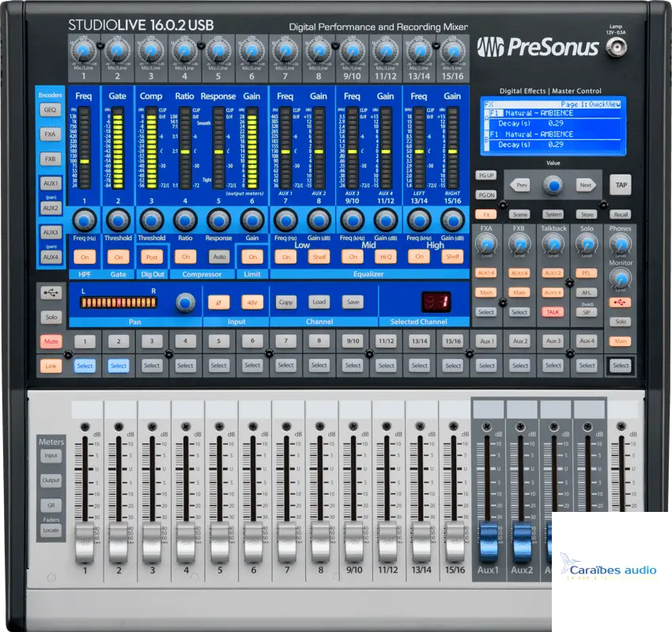672x632 pixels.
Task: Click the channel 1 Mic/Line trim knob
Action: coord(84,52)
